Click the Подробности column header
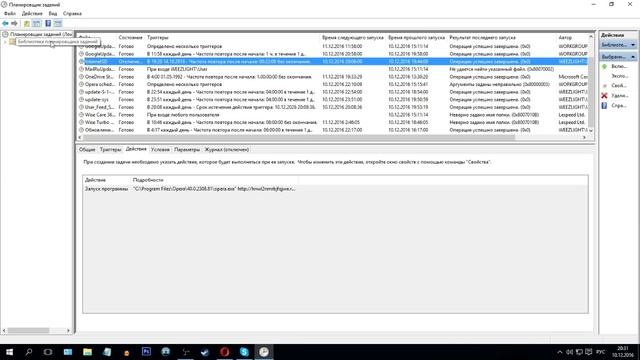Viewport: 640px width, 360px height. click(x=148, y=180)
